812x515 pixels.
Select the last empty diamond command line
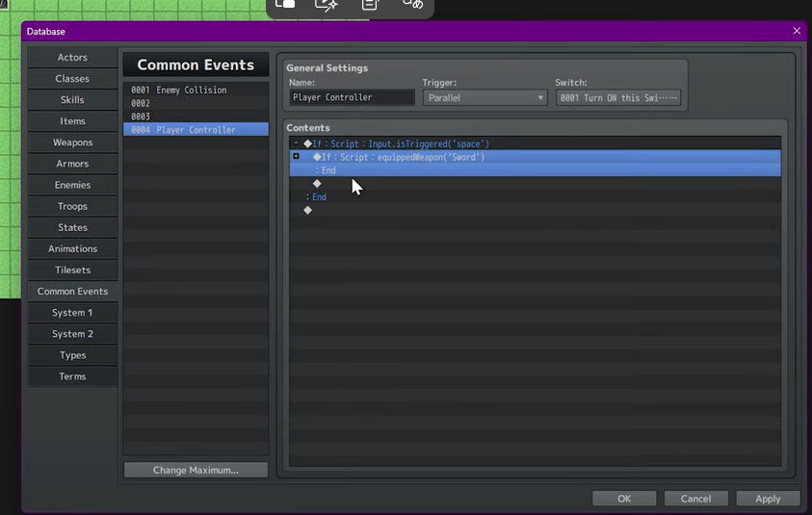point(307,210)
